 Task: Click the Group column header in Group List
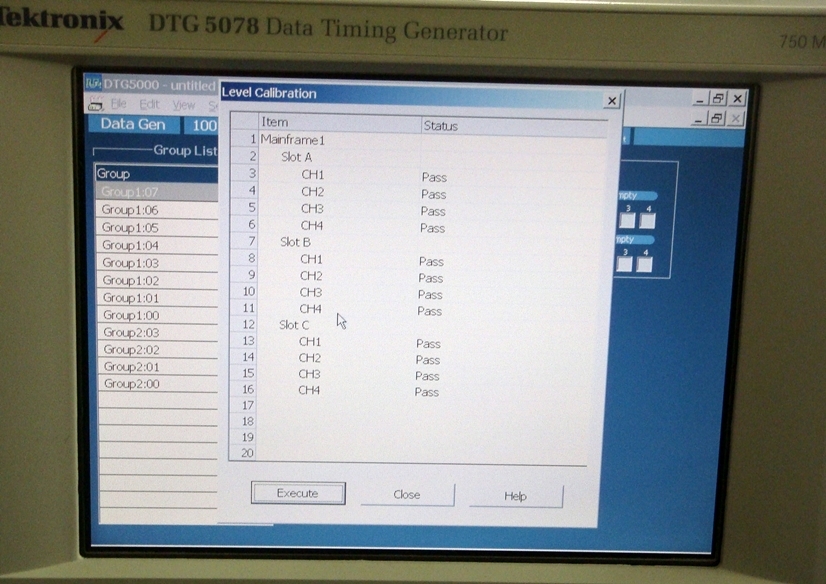156,174
